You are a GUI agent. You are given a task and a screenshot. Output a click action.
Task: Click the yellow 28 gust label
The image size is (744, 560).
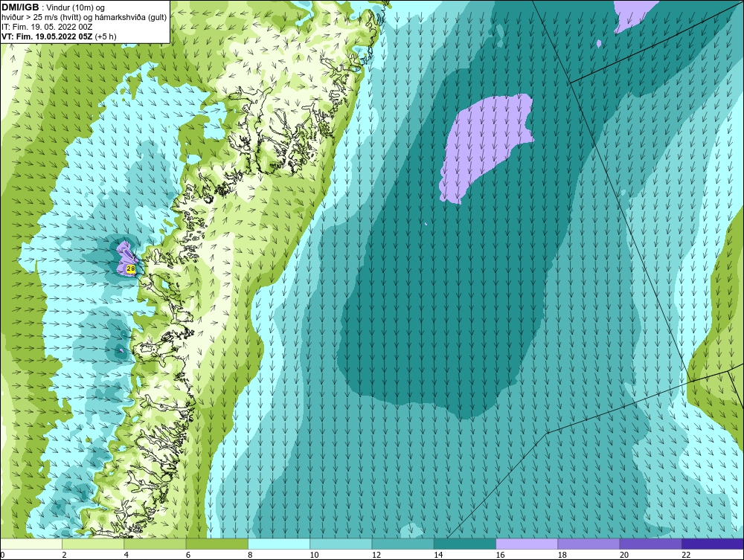click(x=131, y=269)
